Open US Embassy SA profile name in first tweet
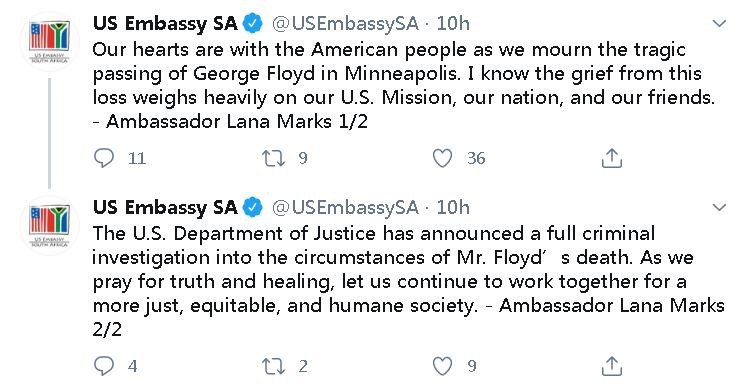Image resolution: width=748 pixels, height=390 pixels. 165,23
